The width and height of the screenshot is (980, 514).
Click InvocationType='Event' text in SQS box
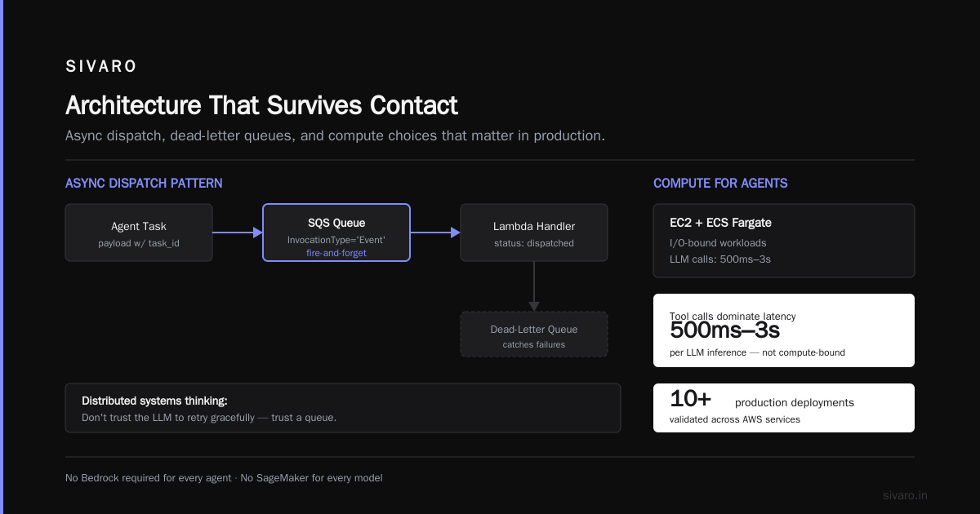coord(336,240)
